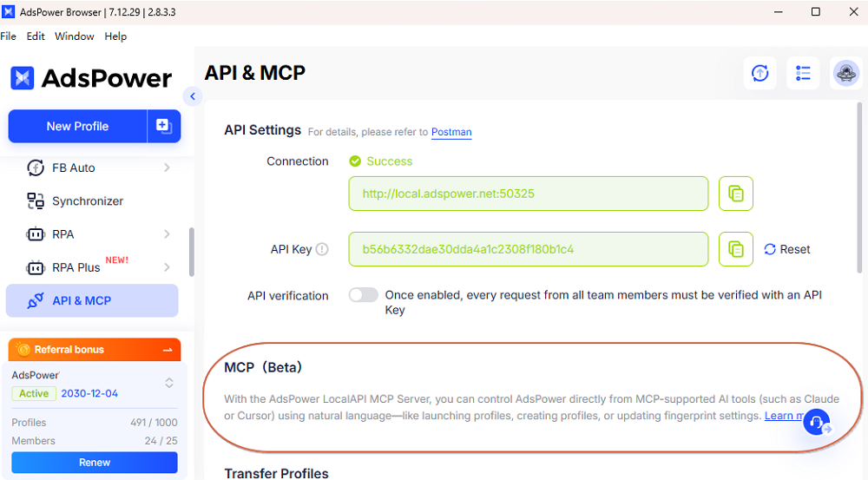Click the coin icon on Referral bonus banner
The image size is (868, 480).
click(23, 349)
